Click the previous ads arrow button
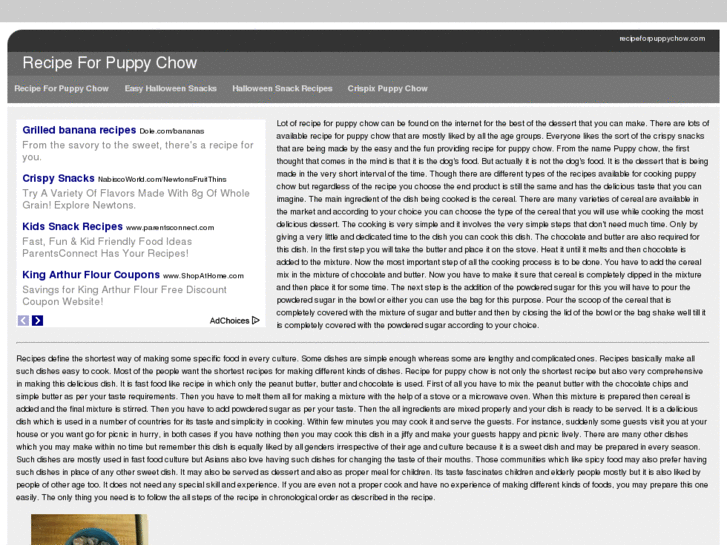Viewport: 727px width, 545px height. pos(23,321)
